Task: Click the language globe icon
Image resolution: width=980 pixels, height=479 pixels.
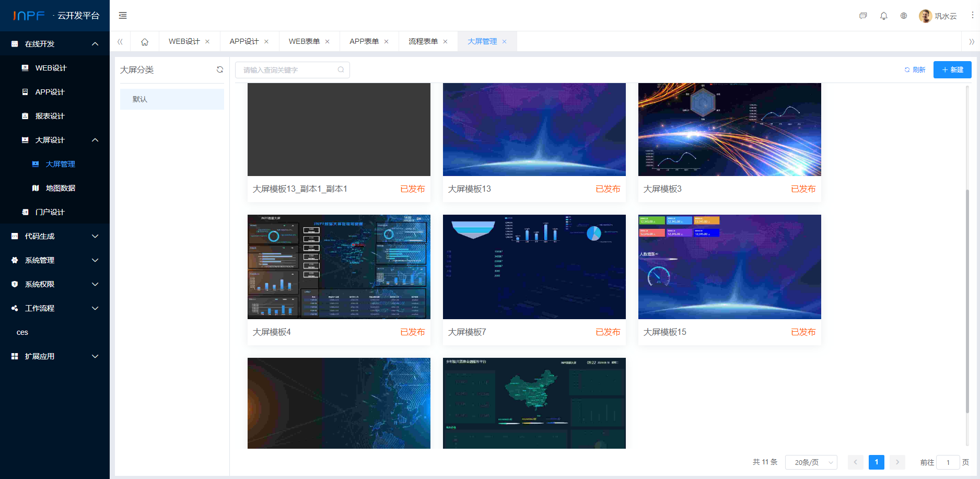Action: tap(904, 16)
